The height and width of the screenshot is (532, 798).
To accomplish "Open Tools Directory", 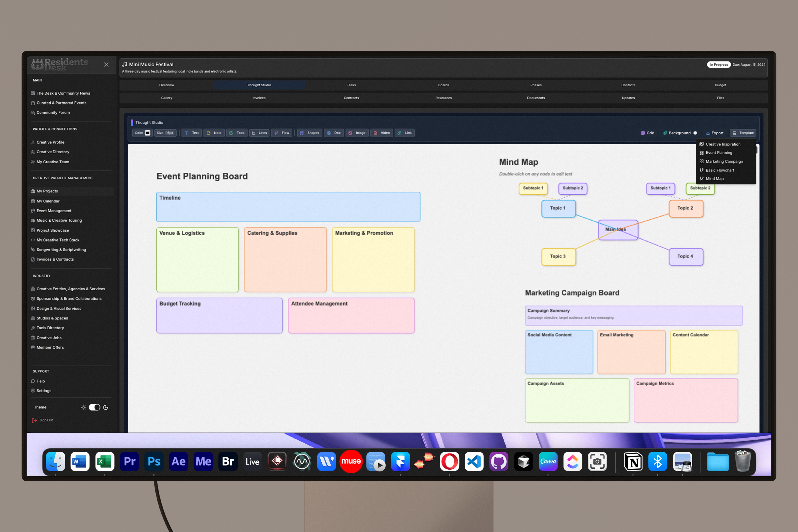I will (x=47, y=328).
